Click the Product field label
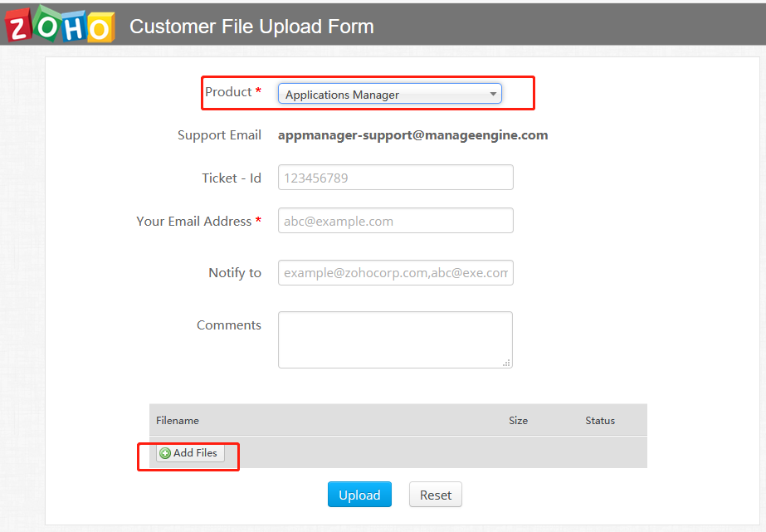 pos(228,92)
